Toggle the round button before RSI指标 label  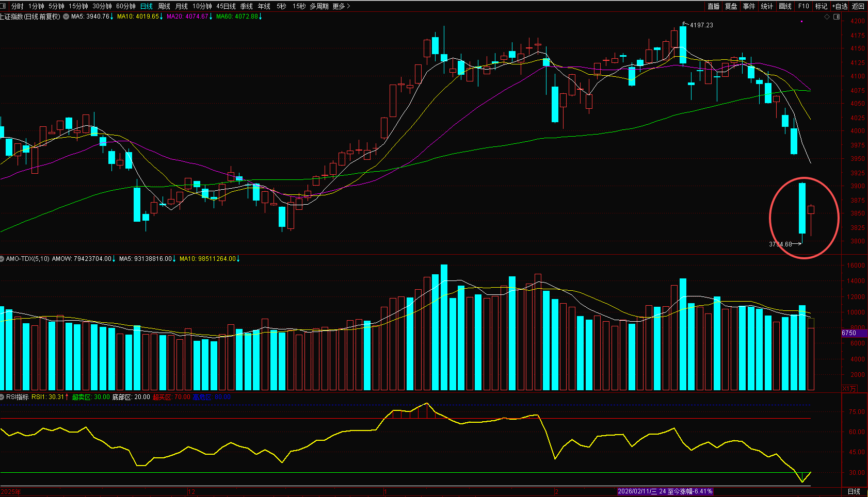pyautogui.click(x=2, y=397)
